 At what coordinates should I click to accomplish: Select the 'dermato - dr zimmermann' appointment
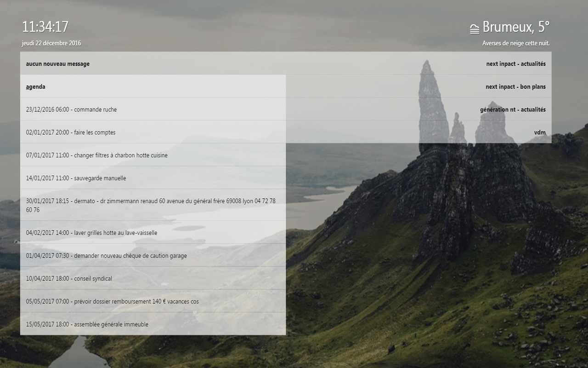pos(153,205)
